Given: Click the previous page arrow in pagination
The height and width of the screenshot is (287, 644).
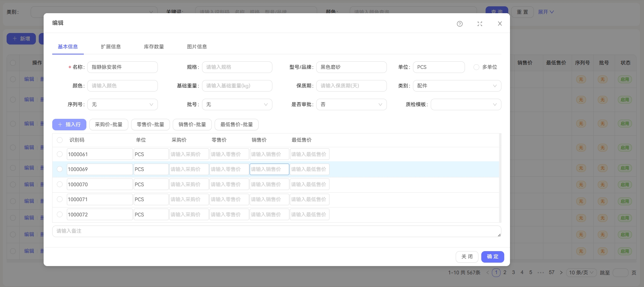Looking at the screenshot, I should 488,272.
